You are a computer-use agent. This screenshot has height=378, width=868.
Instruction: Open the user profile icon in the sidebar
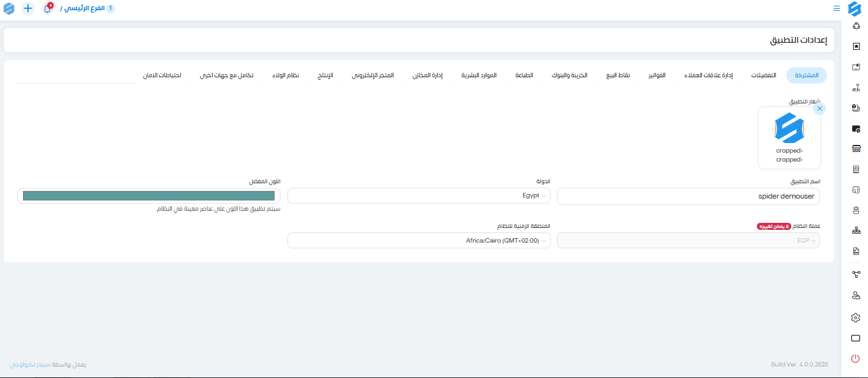coord(856,296)
